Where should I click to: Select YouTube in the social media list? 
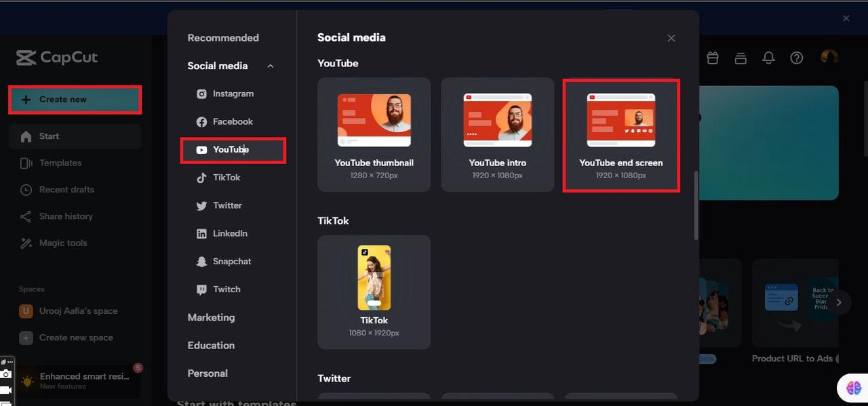click(233, 150)
